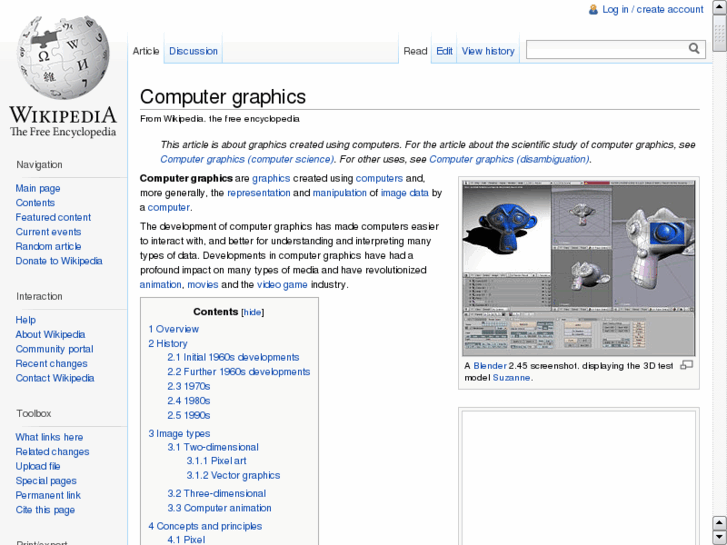This screenshot has width=727, height=545.
Task: Open Contact Wikipedia link
Action: tap(55, 378)
